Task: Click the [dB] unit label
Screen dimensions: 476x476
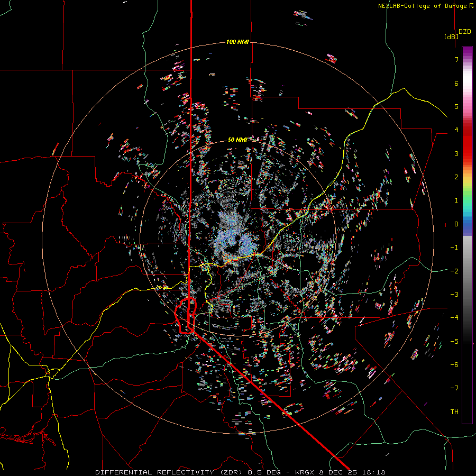Action: coord(451,36)
